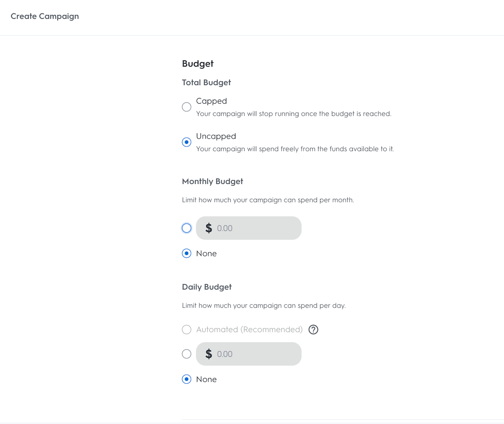Viewport: 504px width, 424px height.
Task: Choose the None radio under Daily Budget
Action: [187, 379]
